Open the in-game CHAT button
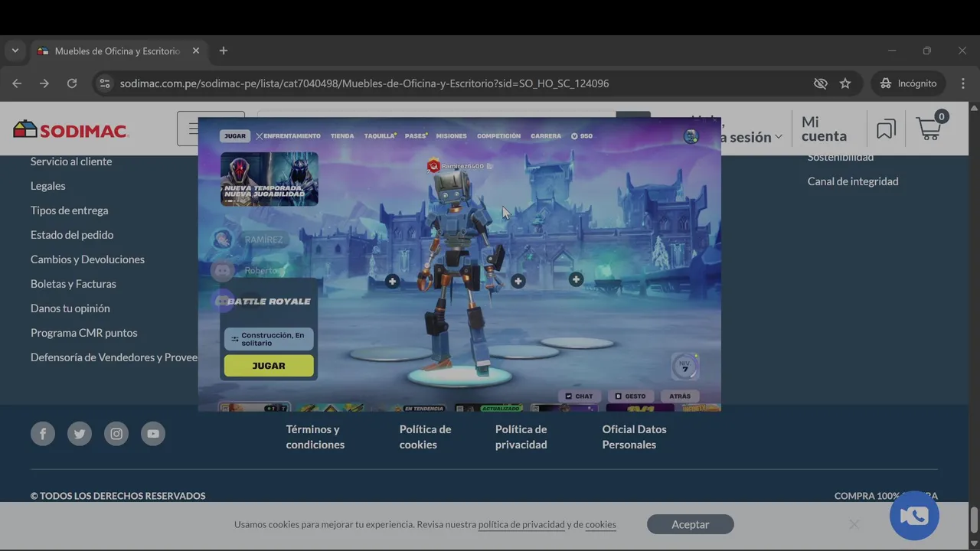The height and width of the screenshot is (551, 980). click(579, 396)
